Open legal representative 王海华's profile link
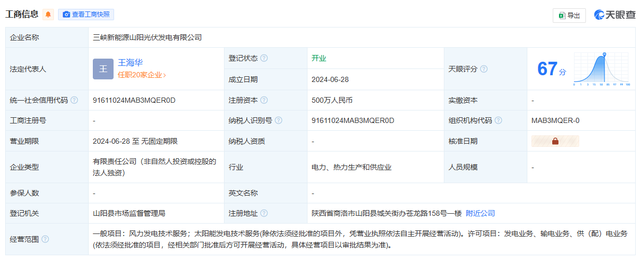 [x=130, y=63]
